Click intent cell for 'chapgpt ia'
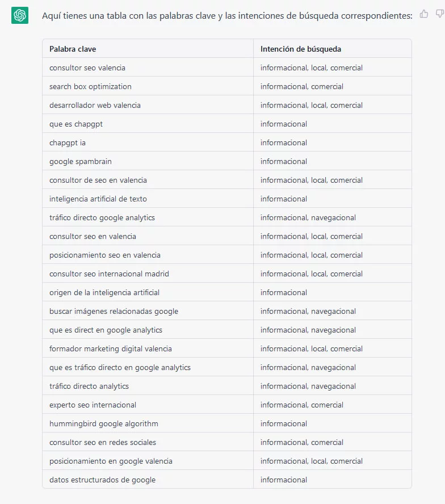 point(333,142)
